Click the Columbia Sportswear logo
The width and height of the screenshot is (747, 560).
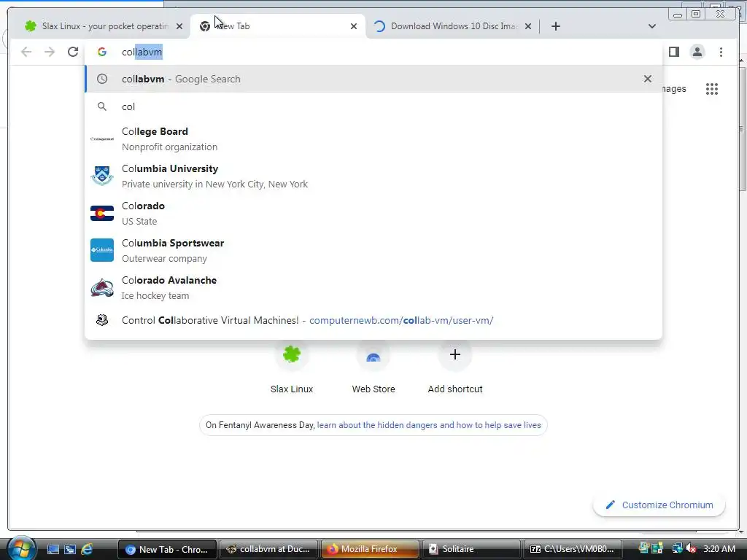(x=102, y=251)
